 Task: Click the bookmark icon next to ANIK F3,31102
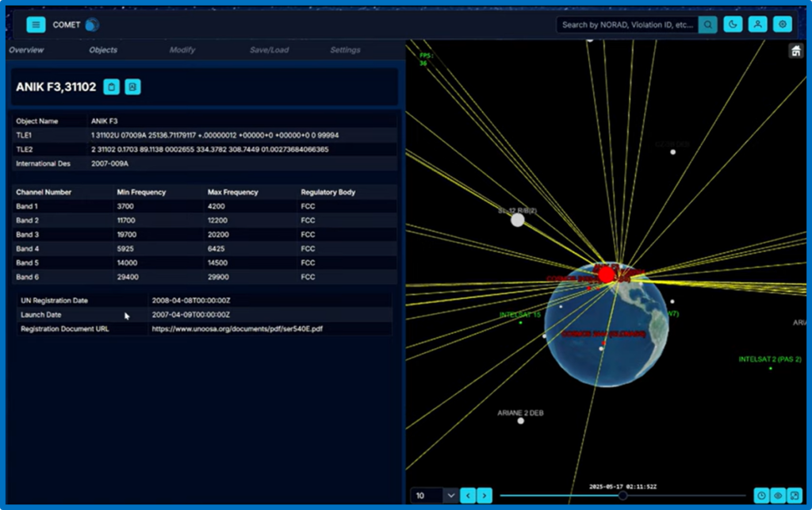click(132, 87)
